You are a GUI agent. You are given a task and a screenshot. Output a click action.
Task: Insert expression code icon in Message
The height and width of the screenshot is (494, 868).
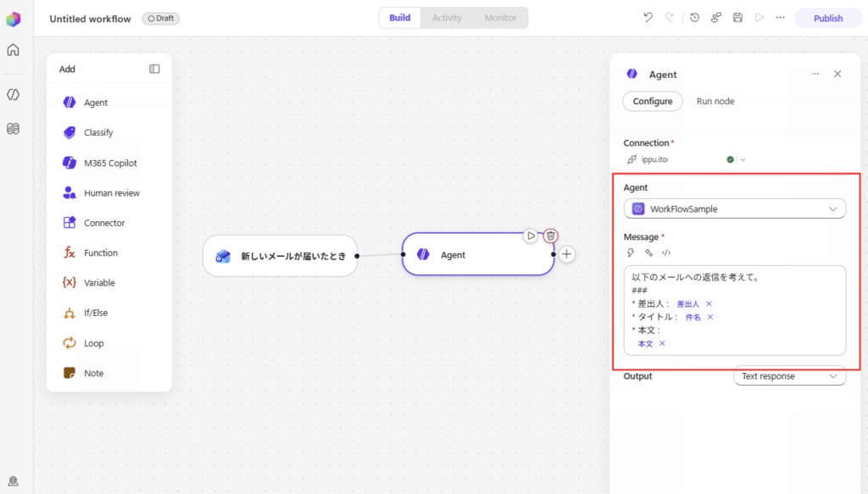(x=666, y=253)
